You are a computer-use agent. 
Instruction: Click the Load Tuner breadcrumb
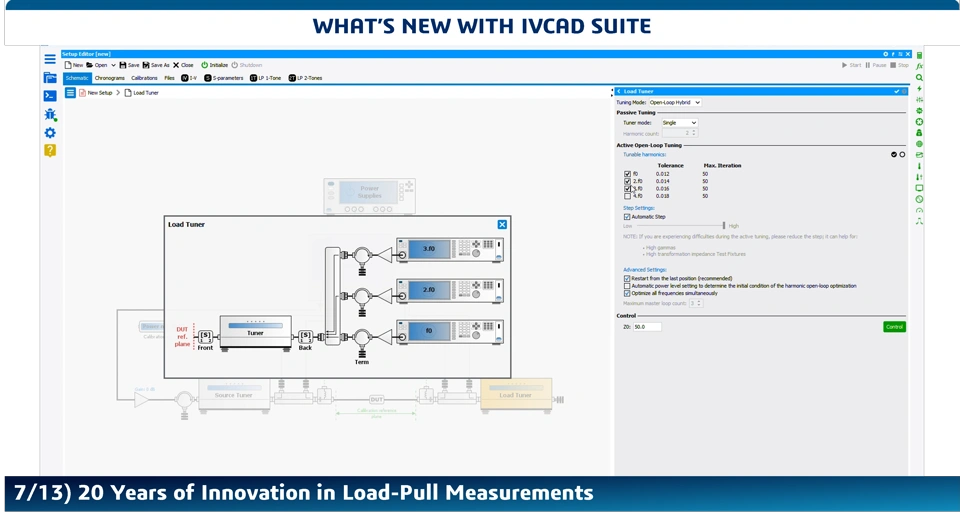point(141,93)
